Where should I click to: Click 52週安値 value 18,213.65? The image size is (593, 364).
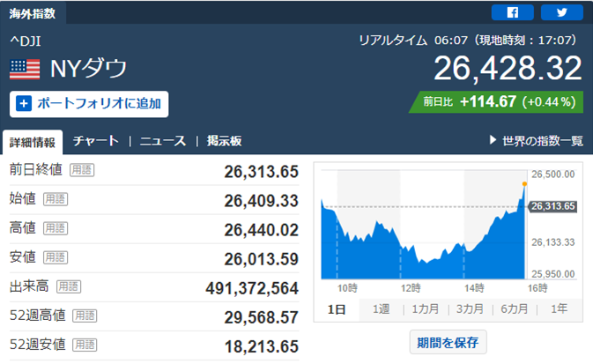[x=262, y=346]
